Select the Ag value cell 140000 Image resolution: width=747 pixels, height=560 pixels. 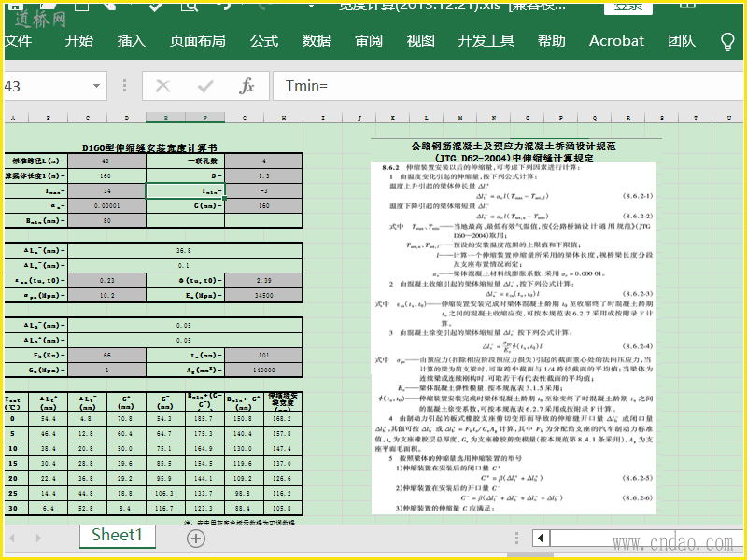[x=263, y=370]
